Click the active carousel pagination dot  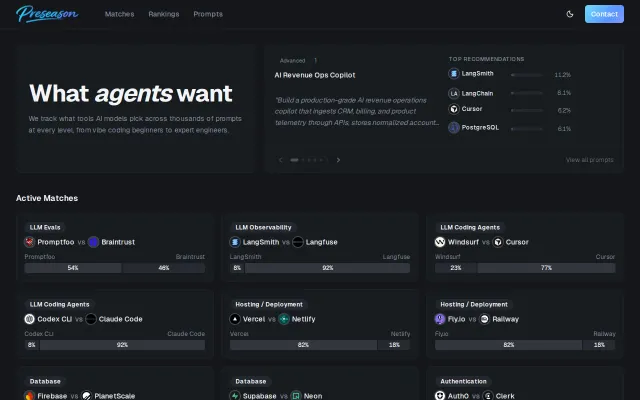294,160
